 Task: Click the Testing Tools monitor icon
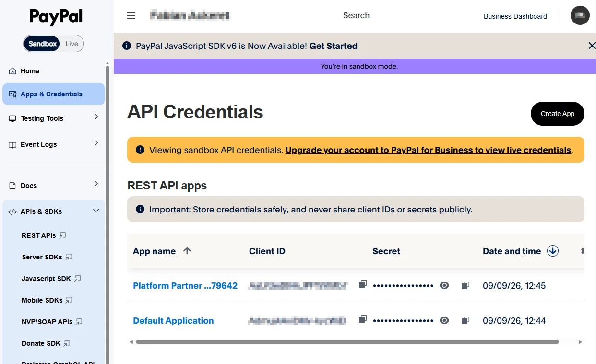pyautogui.click(x=12, y=118)
